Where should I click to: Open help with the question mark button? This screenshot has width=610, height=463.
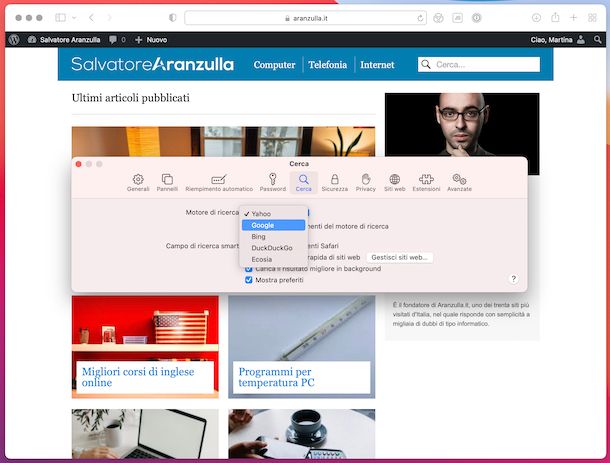tap(514, 279)
